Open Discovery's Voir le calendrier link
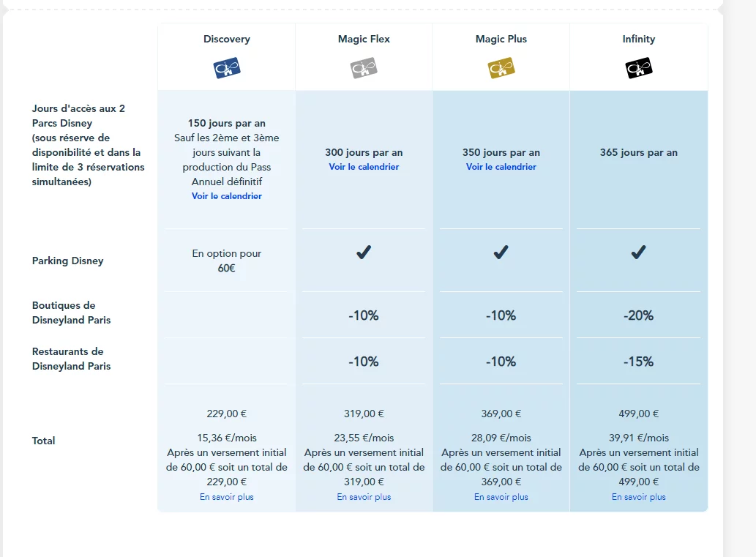The image size is (756, 557). click(227, 196)
